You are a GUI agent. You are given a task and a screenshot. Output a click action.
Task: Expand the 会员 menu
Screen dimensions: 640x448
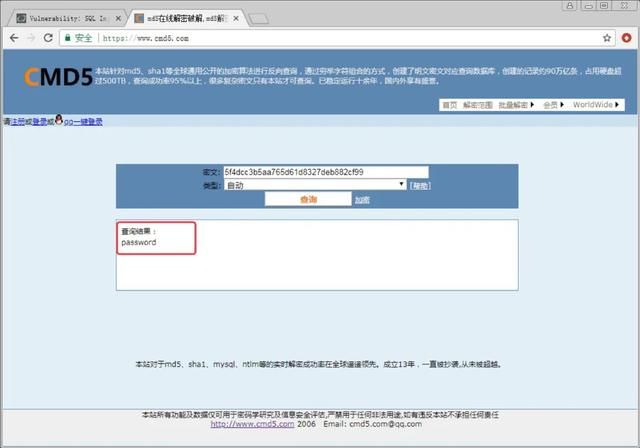coord(553,104)
